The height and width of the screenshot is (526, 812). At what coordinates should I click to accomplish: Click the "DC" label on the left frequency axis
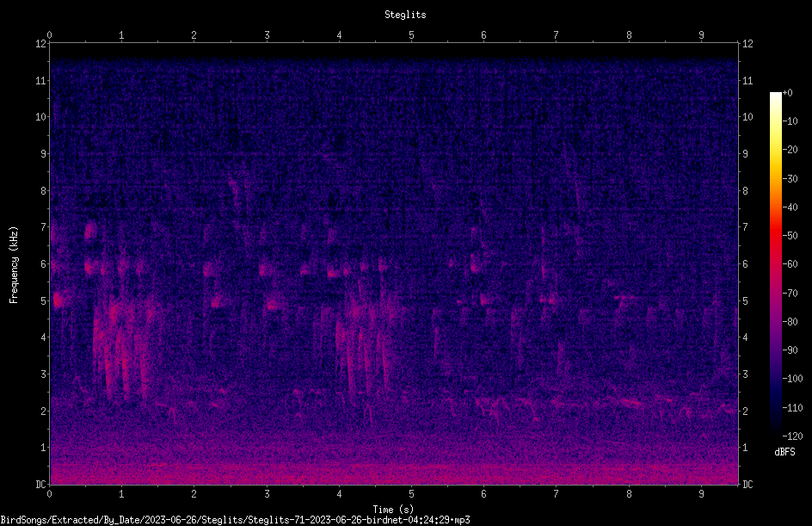pyautogui.click(x=40, y=485)
